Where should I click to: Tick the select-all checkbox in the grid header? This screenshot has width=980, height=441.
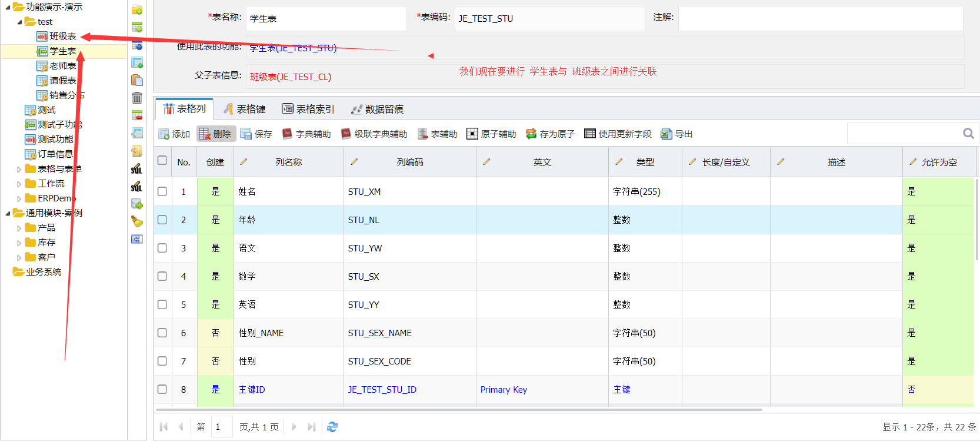coord(162,160)
